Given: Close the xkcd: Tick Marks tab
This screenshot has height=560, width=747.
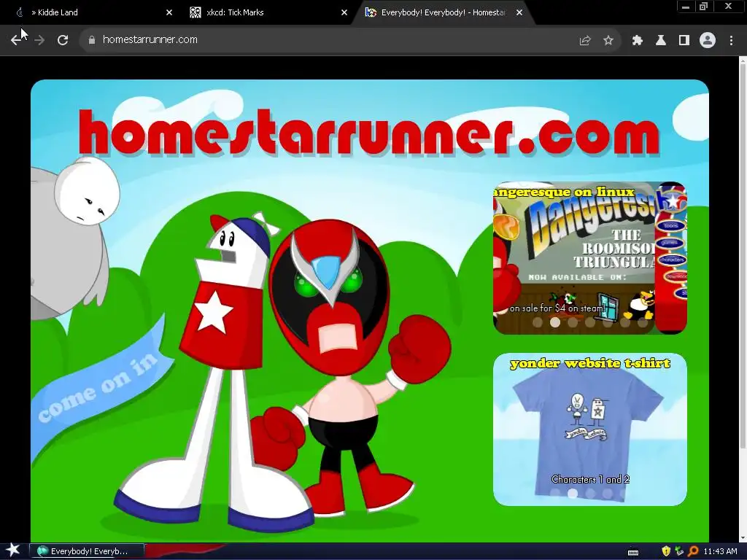Looking at the screenshot, I should [344, 12].
